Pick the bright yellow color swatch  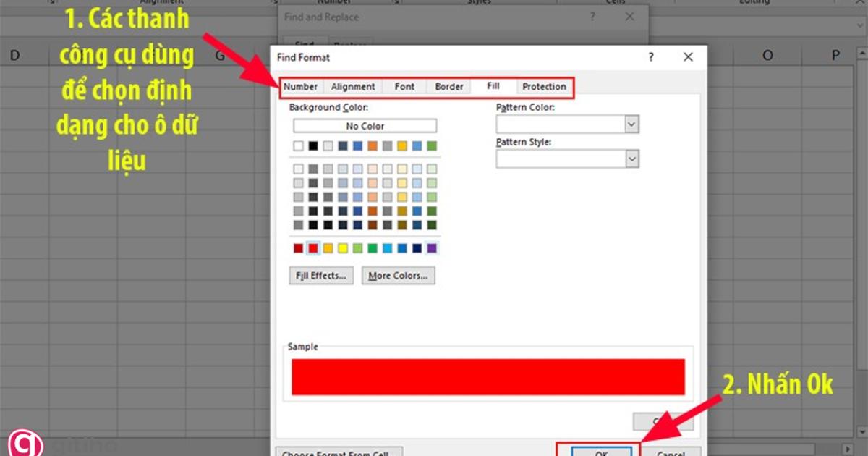pos(343,248)
